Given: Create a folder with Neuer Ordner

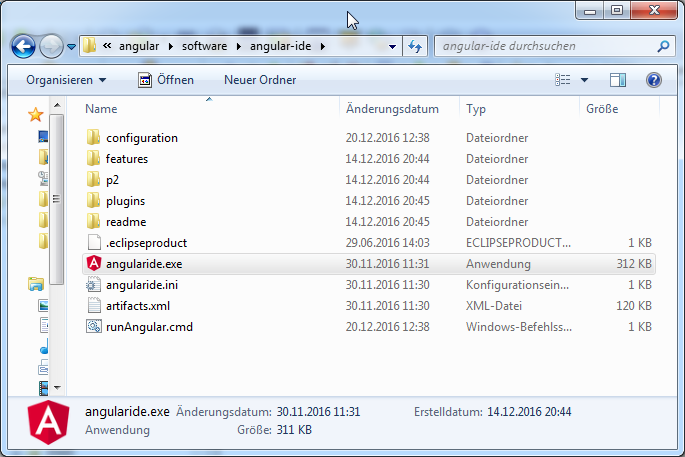Looking at the screenshot, I should (260, 80).
